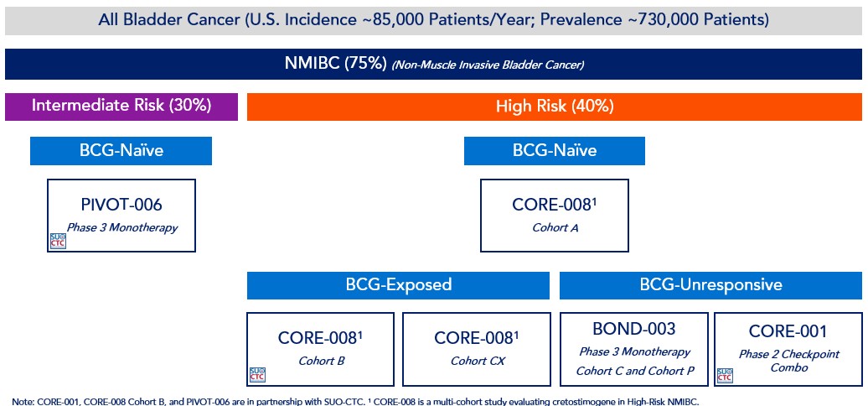Select the PIVOT-006 Phase 3 Monotherapy box

[x=121, y=215]
